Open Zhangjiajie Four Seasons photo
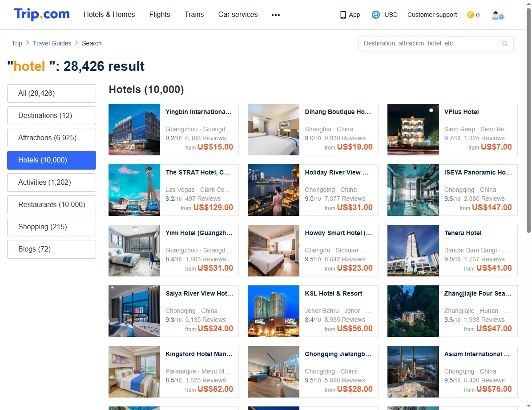The width and height of the screenshot is (532, 410). tap(413, 311)
